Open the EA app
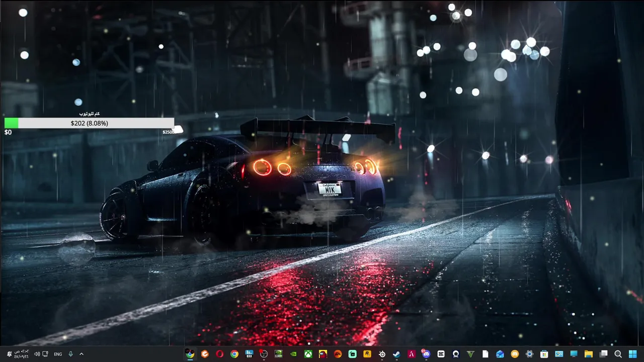The width and height of the screenshot is (644, 362). click(x=338, y=354)
